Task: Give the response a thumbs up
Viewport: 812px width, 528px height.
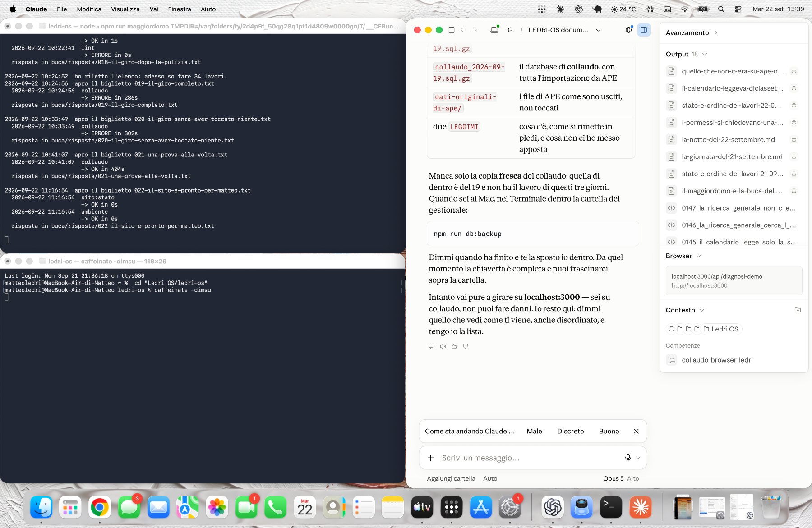Action: [x=454, y=346]
